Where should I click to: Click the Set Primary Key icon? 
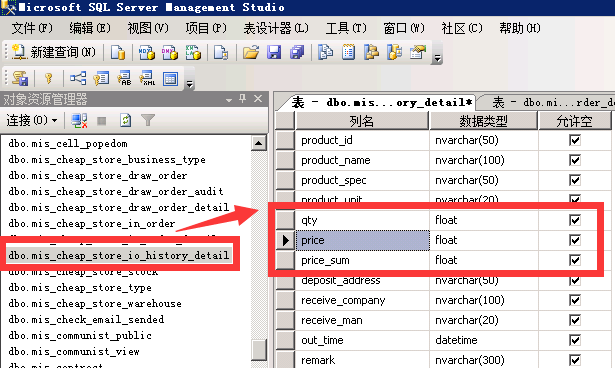pos(49,78)
